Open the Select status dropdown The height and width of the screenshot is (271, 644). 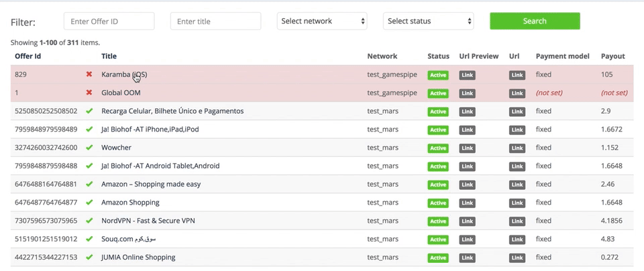click(x=429, y=21)
